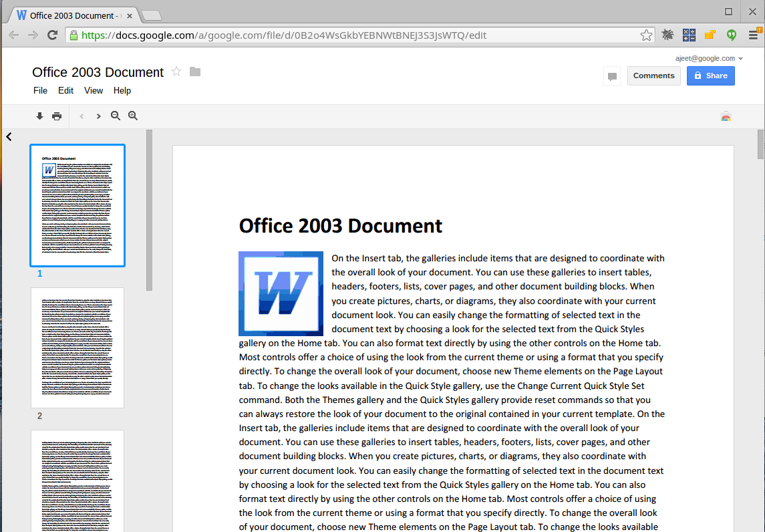Select the third page thumbnail
The height and width of the screenshot is (532, 765).
pyautogui.click(x=78, y=481)
